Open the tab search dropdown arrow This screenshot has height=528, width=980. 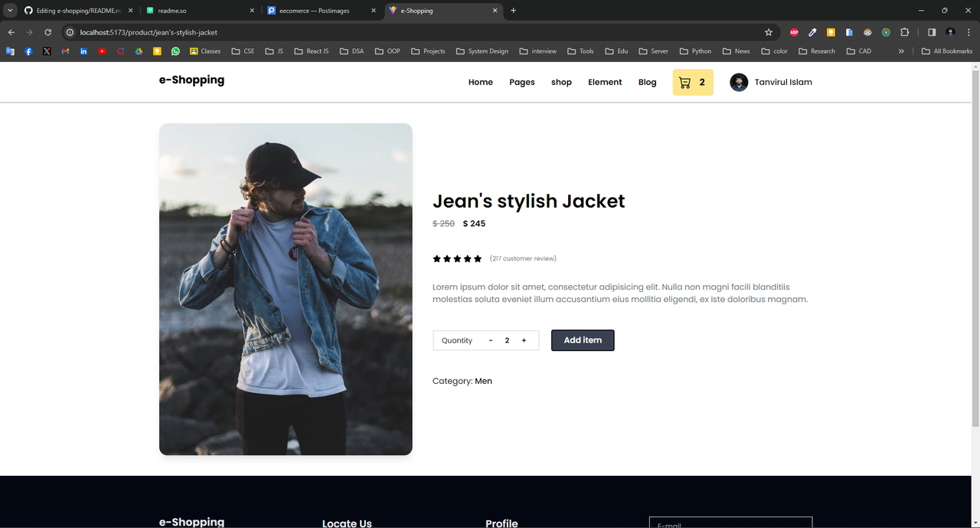pyautogui.click(x=10, y=11)
